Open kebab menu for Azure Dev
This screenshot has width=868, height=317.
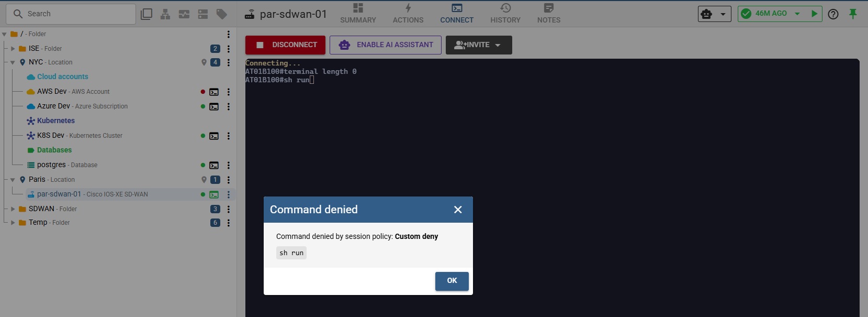[229, 106]
